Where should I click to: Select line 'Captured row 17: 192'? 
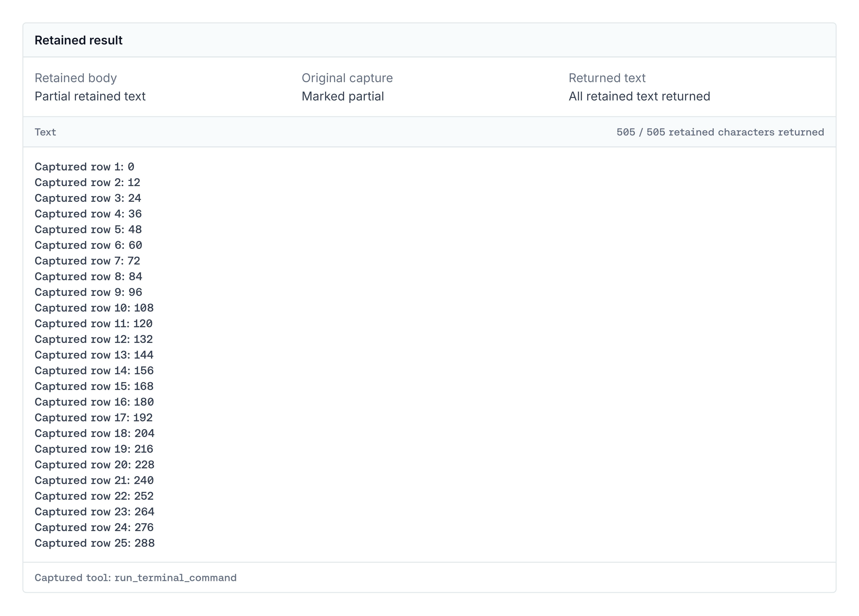tap(94, 418)
